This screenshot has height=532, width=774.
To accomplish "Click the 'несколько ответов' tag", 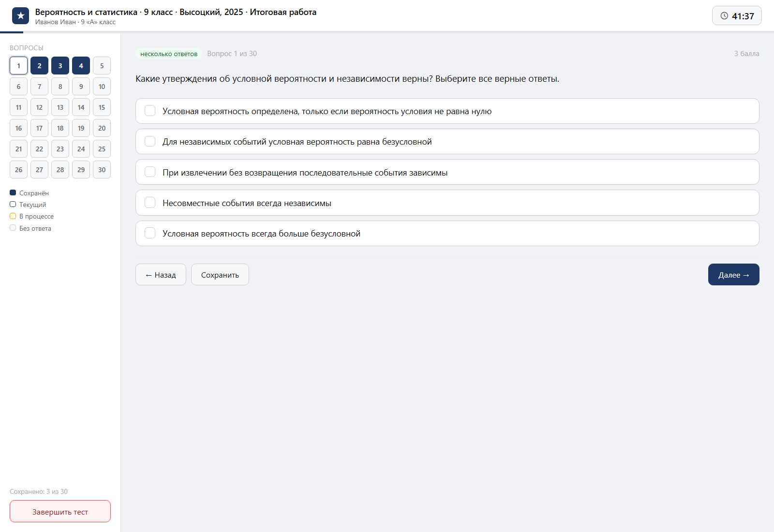I will [x=169, y=54].
